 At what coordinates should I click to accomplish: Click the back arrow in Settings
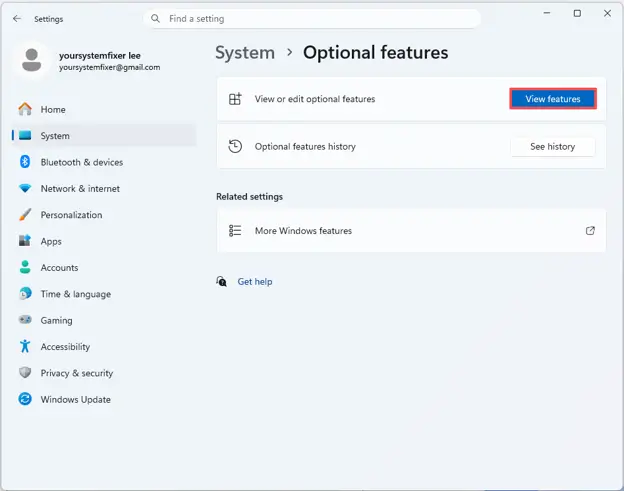coord(17,19)
